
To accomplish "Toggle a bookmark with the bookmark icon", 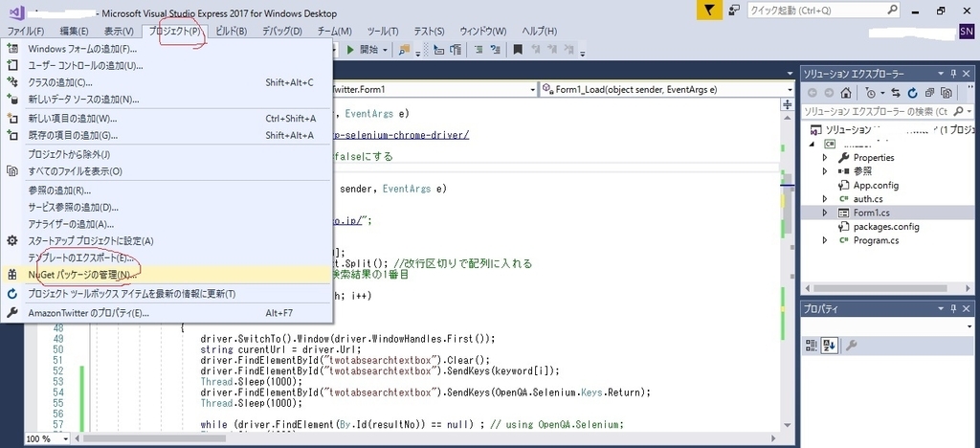I will point(518,50).
